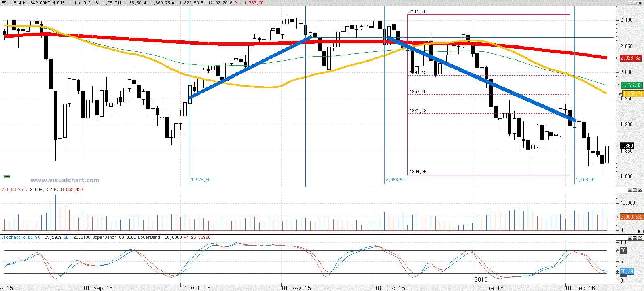Click the 2016 year marker on axis
The width and height of the screenshot is (644, 291).
pos(481,279)
